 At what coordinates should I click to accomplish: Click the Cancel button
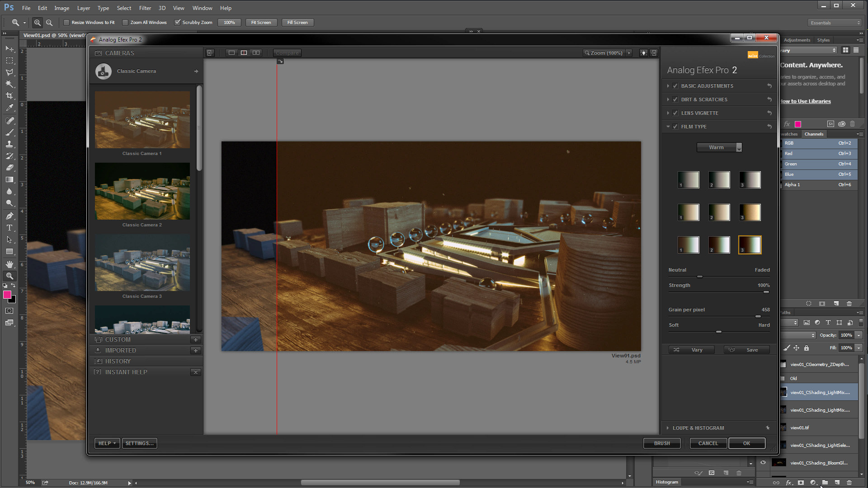708,443
